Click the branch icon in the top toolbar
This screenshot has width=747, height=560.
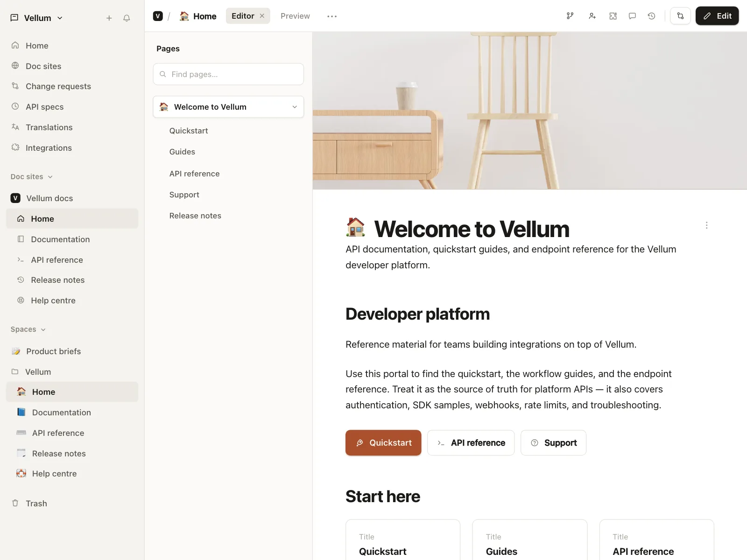coord(570,16)
